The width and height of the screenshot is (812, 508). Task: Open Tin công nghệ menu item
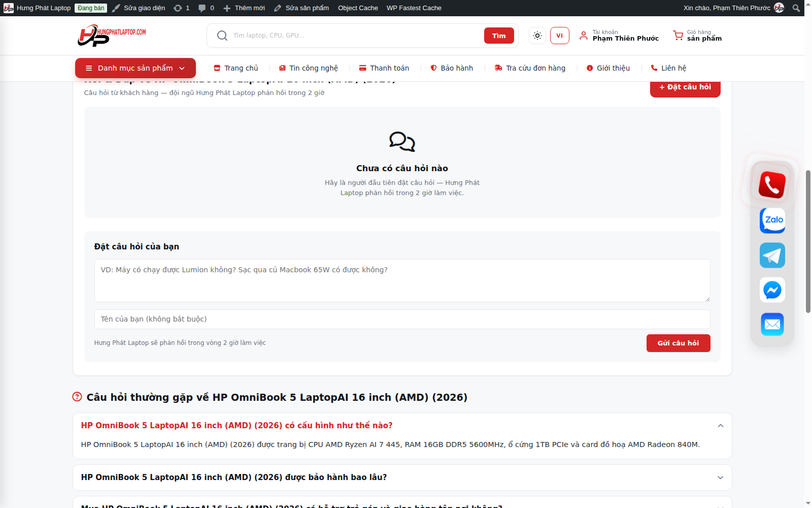coord(309,68)
